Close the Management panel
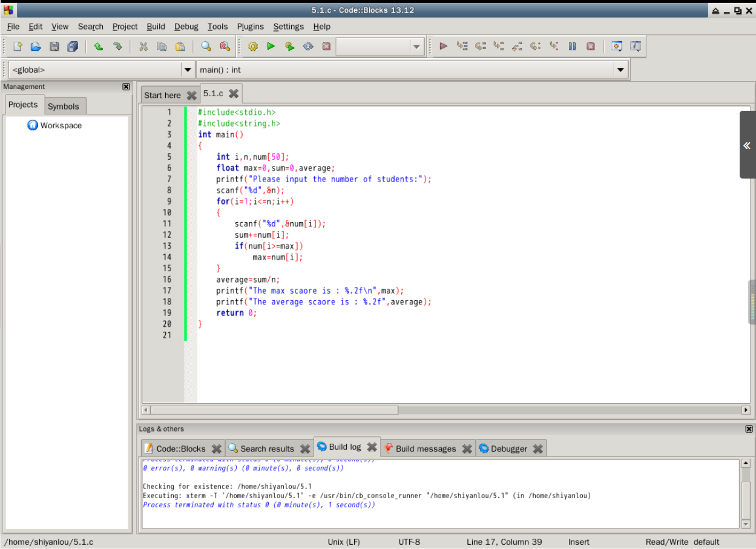 (126, 87)
